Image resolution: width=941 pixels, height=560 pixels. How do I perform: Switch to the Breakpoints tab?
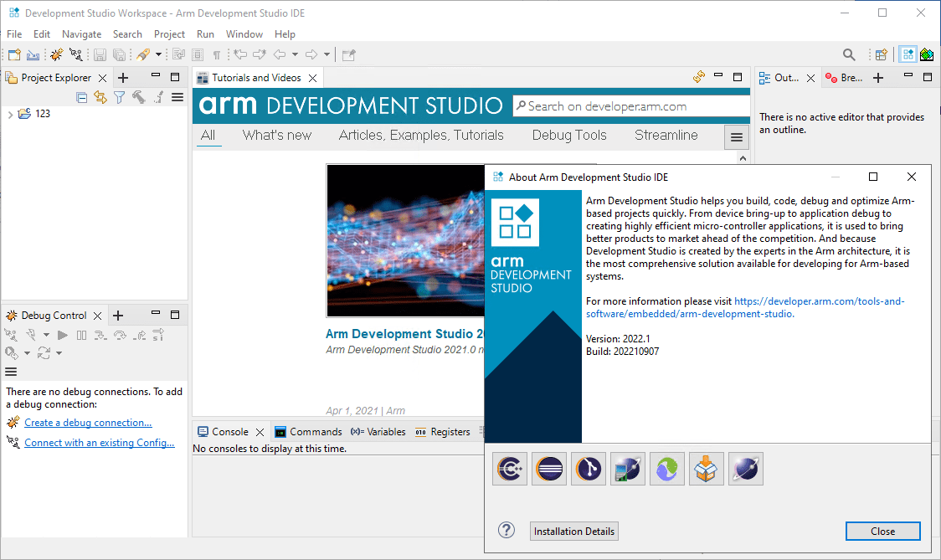[x=844, y=78]
